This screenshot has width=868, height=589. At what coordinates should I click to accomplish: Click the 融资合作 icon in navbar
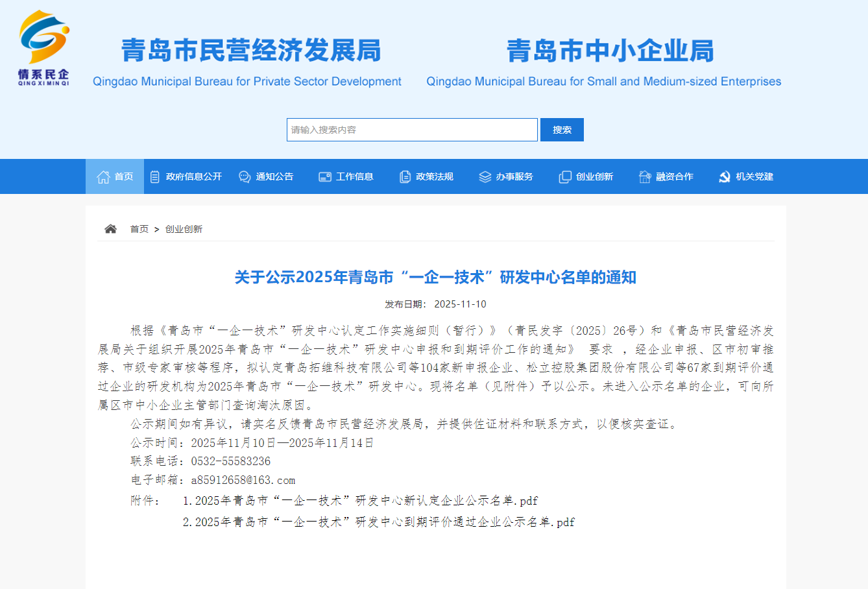(x=645, y=177)
